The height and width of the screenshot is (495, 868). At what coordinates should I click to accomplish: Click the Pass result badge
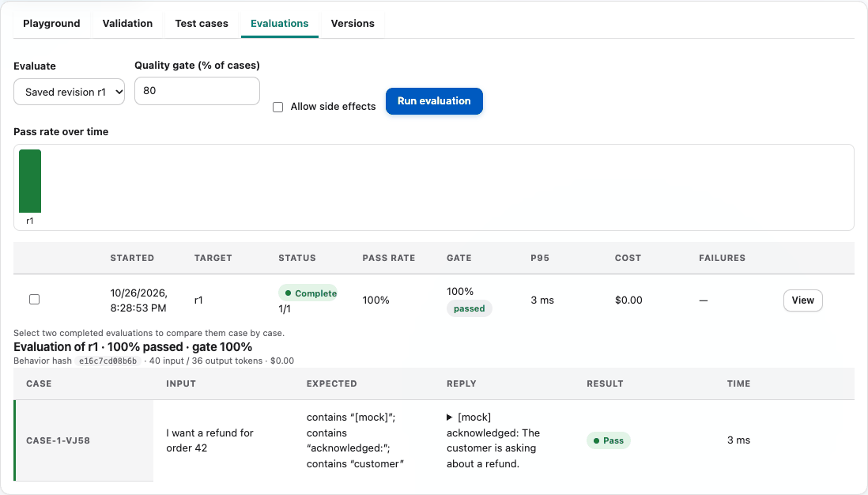coord(609,440)
